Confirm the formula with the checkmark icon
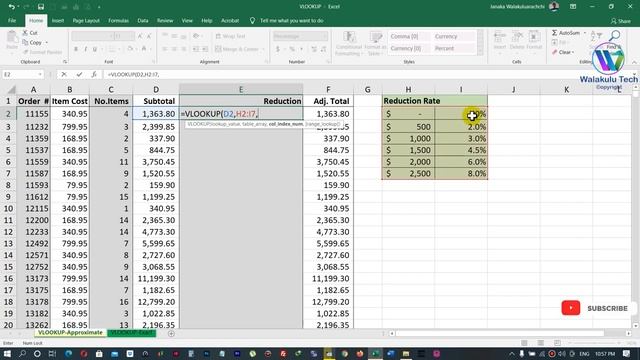The width and height of the screenshot is (640, 360). pos(79,75)
